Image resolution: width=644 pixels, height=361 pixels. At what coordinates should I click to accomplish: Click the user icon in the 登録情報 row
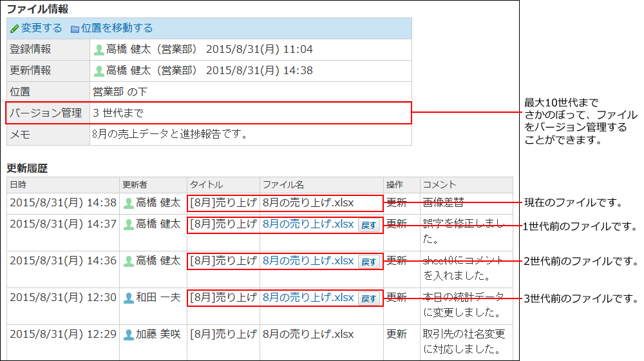[x=99, y=50]
